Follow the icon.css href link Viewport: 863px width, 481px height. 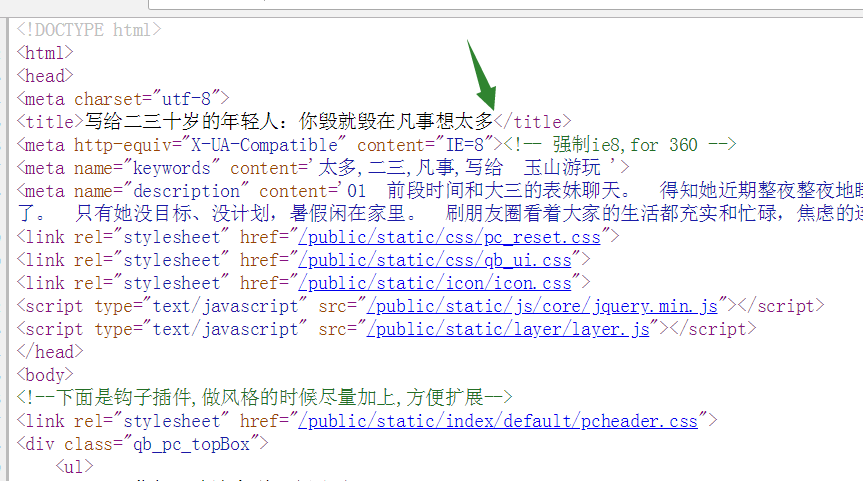coord(435,283)
